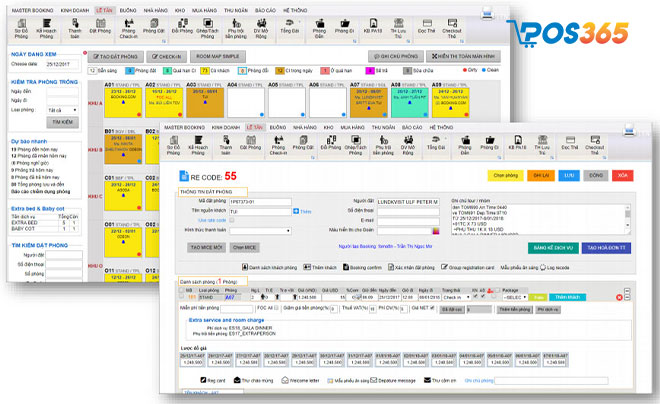Open Phòng Check-in icon in back window
The height and width of the screenshot is (404, 660).
click(128, 23)
